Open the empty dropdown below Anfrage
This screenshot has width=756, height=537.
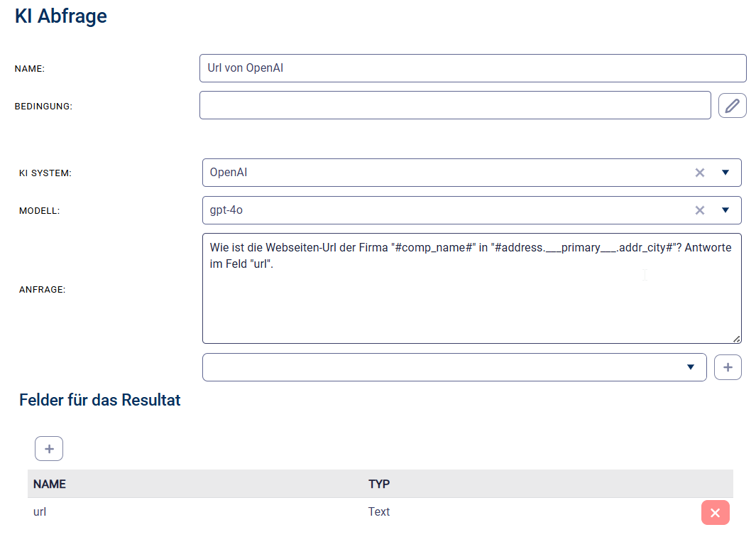tap(454, 367)
